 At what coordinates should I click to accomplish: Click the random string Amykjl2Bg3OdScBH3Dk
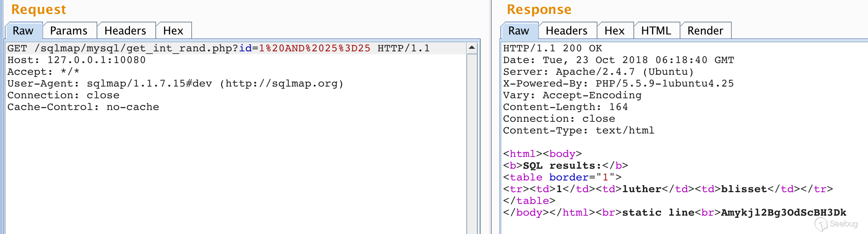click(784, 213)
